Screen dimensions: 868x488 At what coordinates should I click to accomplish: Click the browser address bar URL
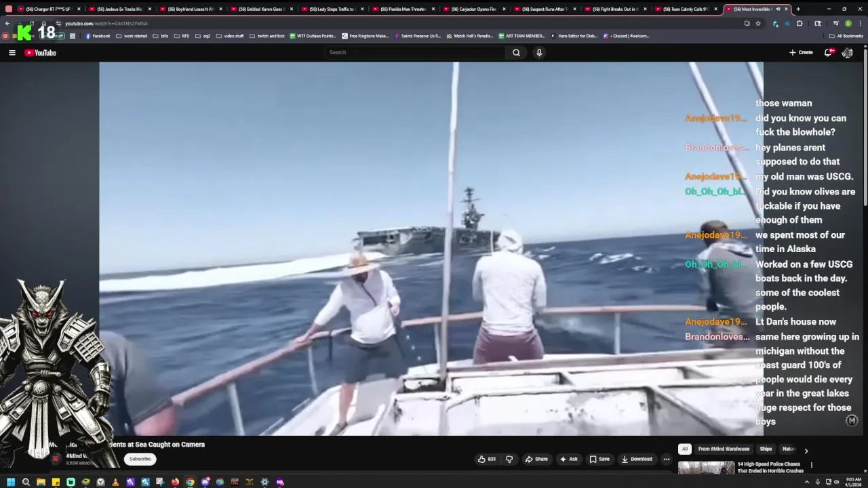(106, 23)
